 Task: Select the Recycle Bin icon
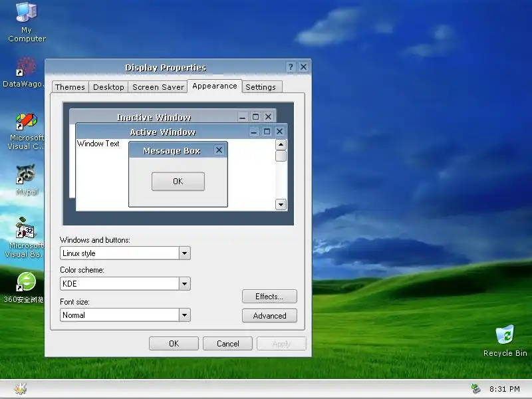click(505, 340)
